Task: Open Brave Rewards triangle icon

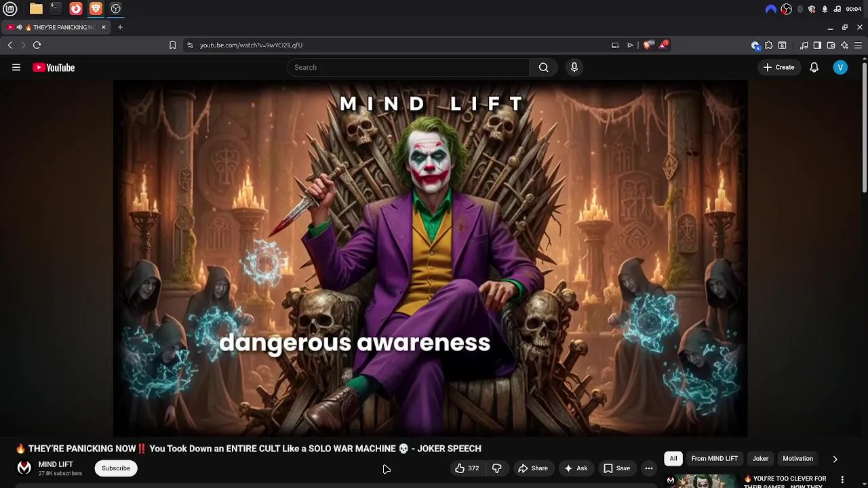Action: pyautogui.click(x=663, y=45)
